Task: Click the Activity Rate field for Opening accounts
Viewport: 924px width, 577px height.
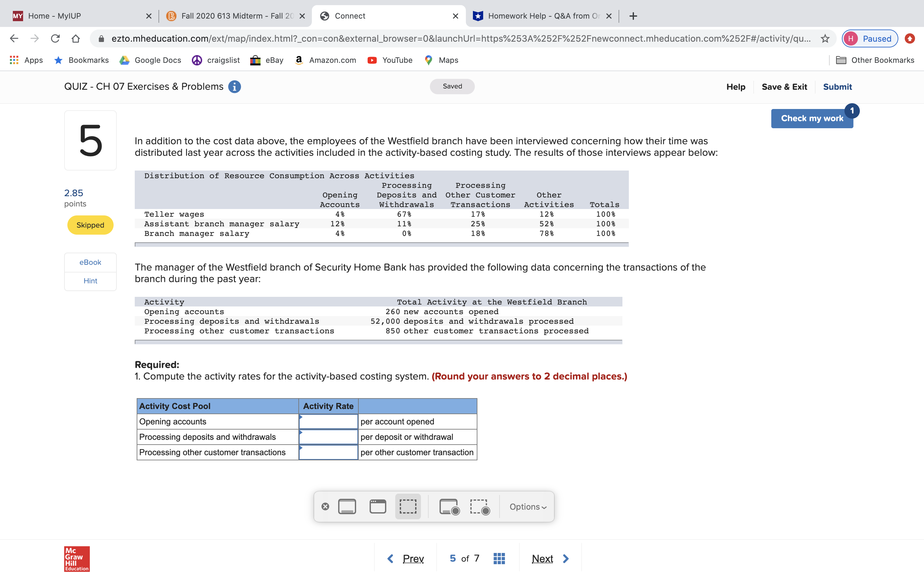Action: [328, 421]
